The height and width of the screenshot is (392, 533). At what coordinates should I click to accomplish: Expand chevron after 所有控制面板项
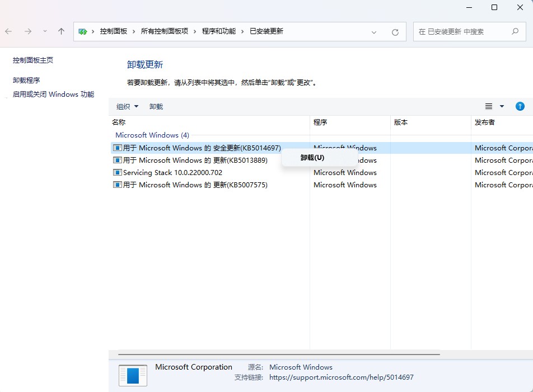(195, 31)
